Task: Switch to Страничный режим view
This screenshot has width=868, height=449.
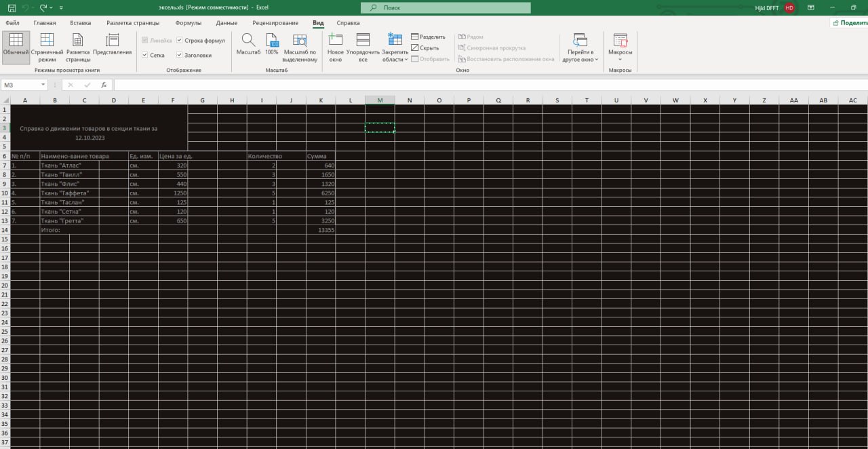Action: 47,47
